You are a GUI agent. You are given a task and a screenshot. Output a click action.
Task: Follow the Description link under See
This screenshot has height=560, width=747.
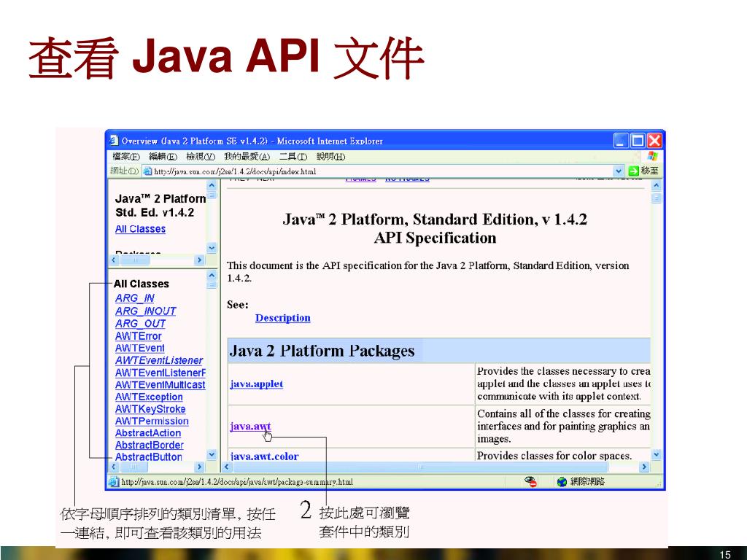point(282,318)
